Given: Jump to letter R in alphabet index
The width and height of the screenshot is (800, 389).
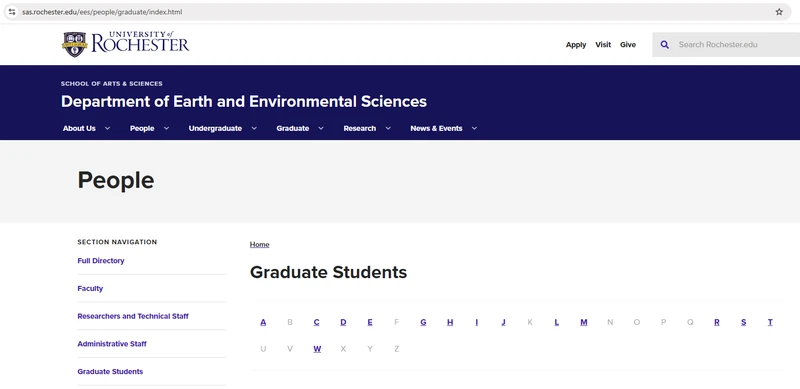Looking at the screenshot, I should 717,322.
